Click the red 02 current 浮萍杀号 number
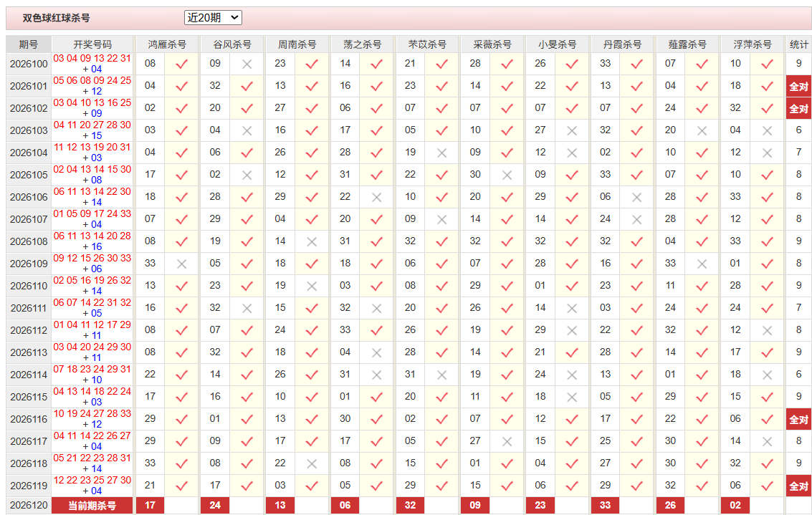 (x=735, y=506)
